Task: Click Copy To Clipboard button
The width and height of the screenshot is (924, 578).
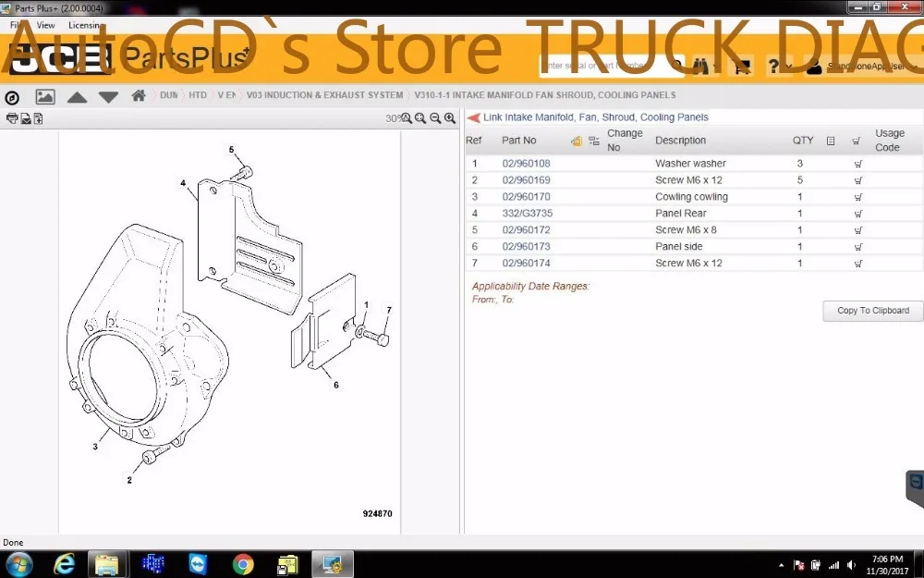Action: (873, 311)
